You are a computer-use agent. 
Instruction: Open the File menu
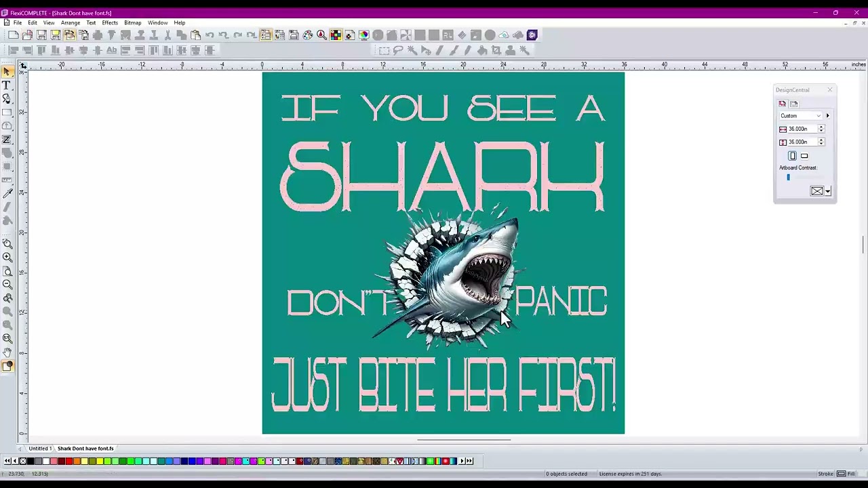point(18,23)
